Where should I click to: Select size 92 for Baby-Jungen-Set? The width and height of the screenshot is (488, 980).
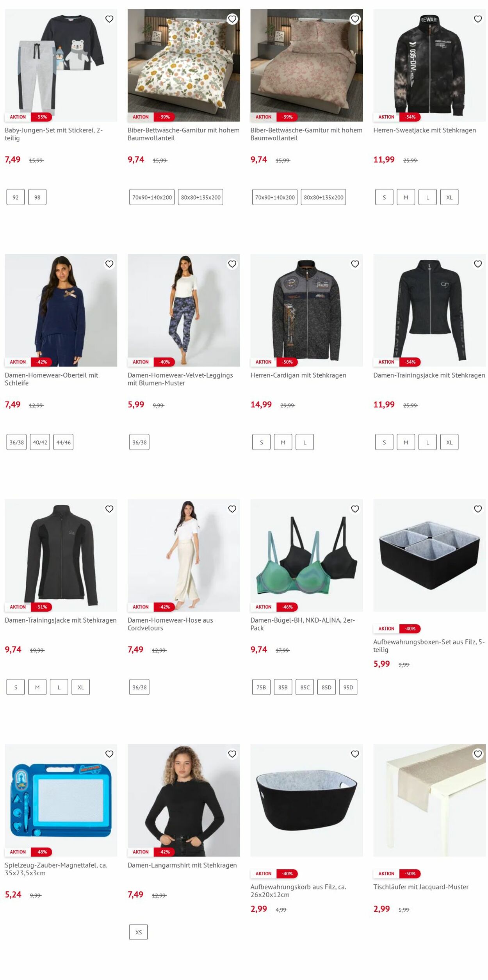pos(16,197)
